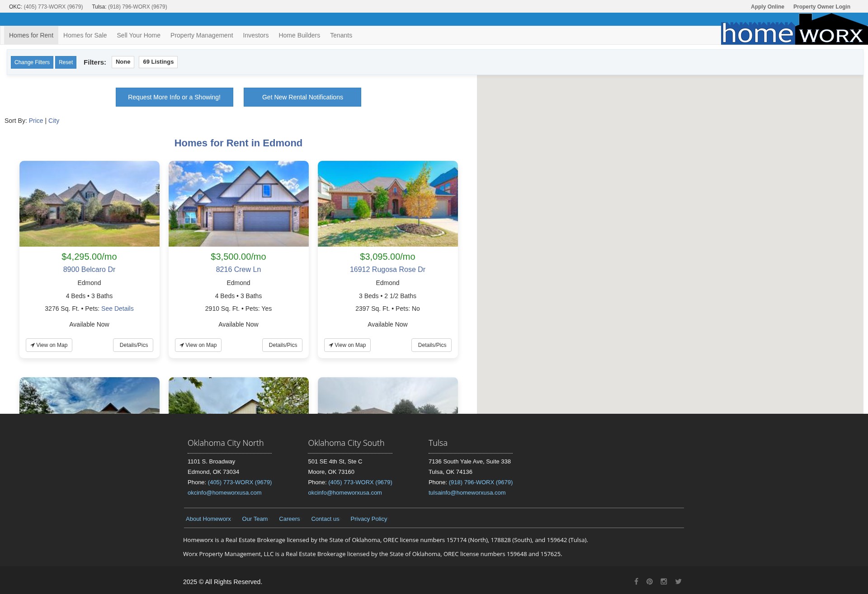The width and height of the screenshot is (868, 594).
Task: Open Our Team footer link
Action: [x=255, y=519]
